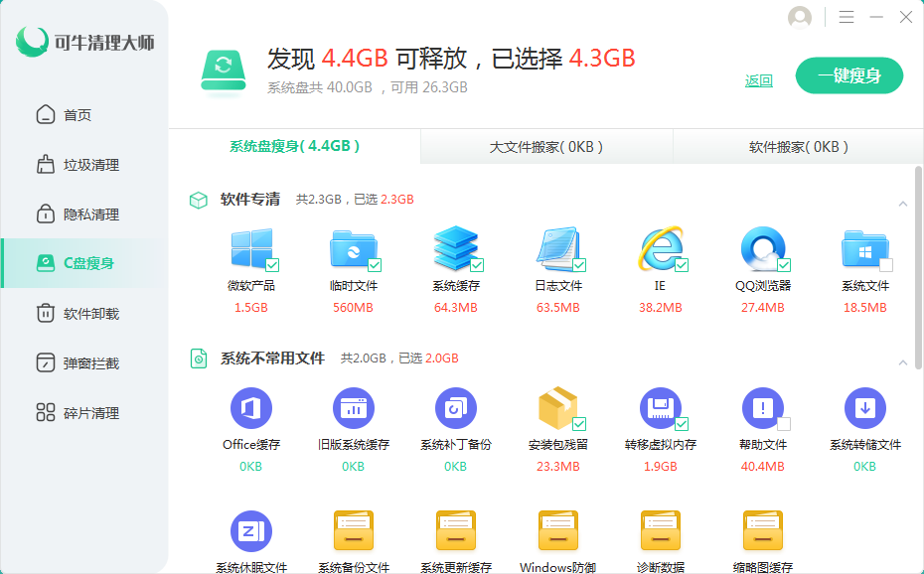Uncheck the 微软产品 checkbox
The width and height of the screenshot is (924, 574).
tap(272, 265)
